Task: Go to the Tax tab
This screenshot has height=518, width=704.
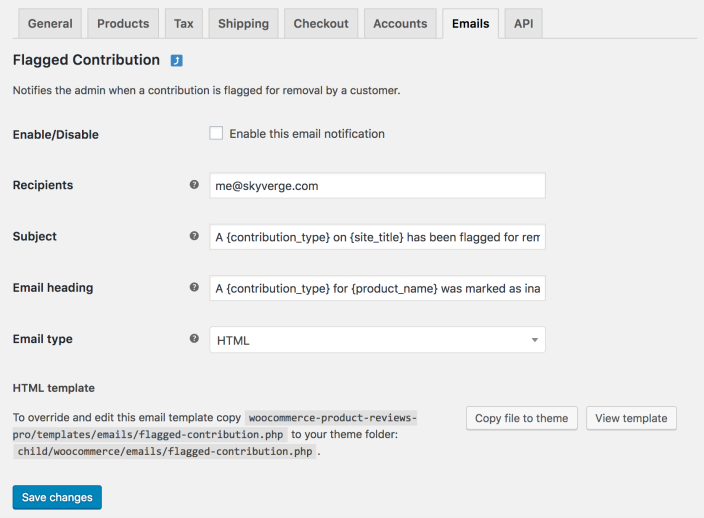Action: pyautogui.click(x=184, y=23)
